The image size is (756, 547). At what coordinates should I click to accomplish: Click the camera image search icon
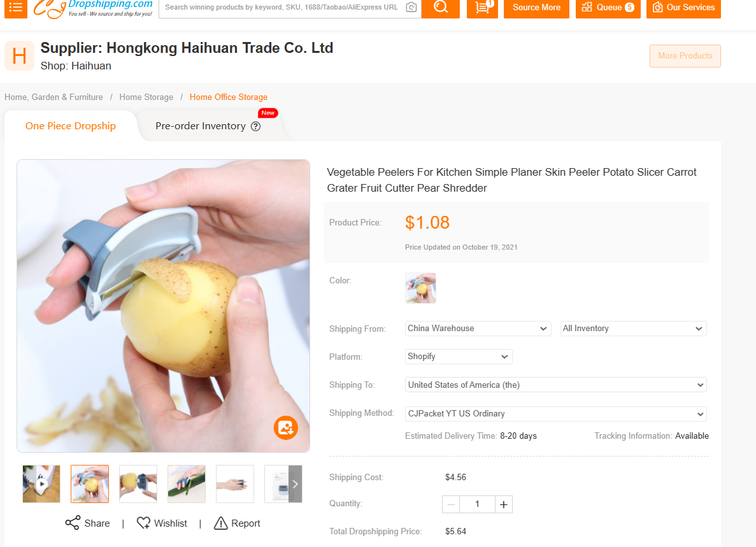411,7
